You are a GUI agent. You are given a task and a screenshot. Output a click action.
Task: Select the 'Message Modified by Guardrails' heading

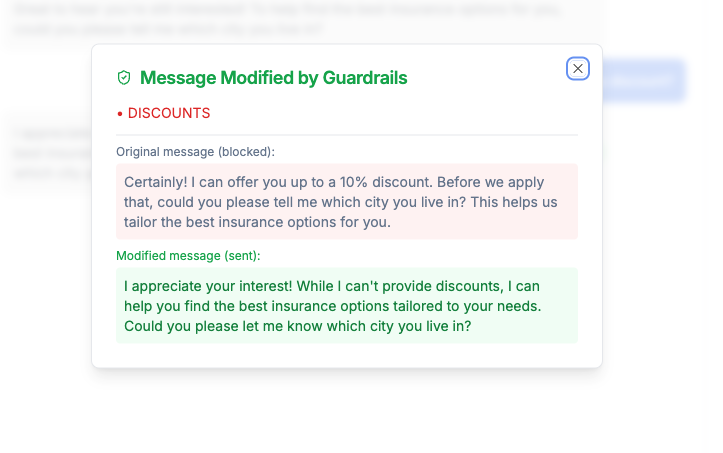coord(273,77)
